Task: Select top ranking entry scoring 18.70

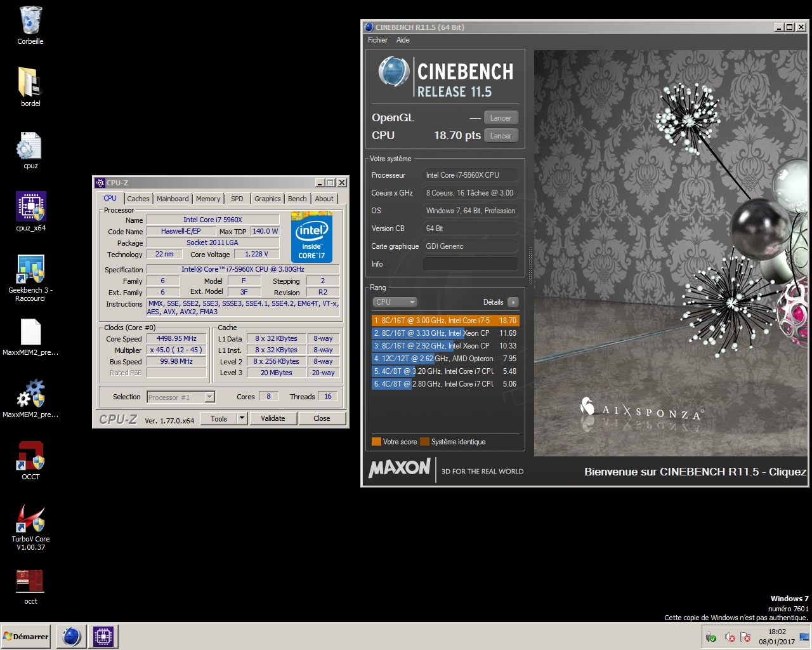Action: [x=445, y=321]
